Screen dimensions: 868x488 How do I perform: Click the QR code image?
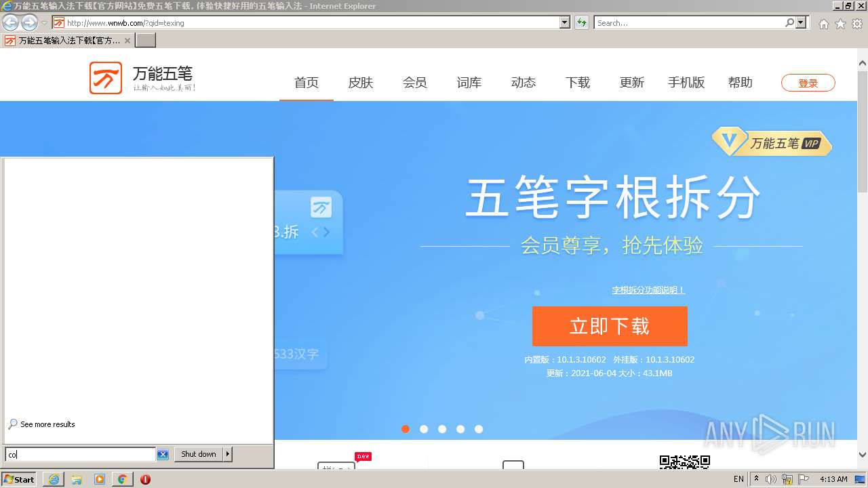[685, 462]
